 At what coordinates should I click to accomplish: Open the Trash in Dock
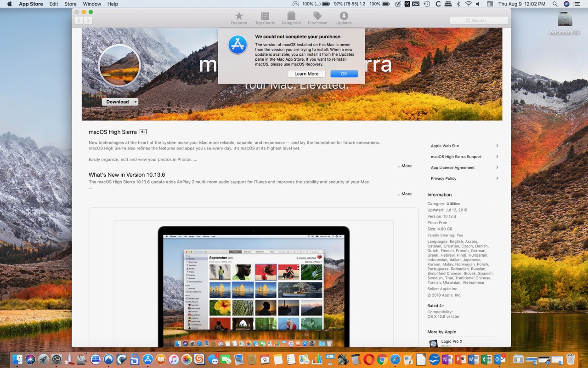(x=571, y=359)
